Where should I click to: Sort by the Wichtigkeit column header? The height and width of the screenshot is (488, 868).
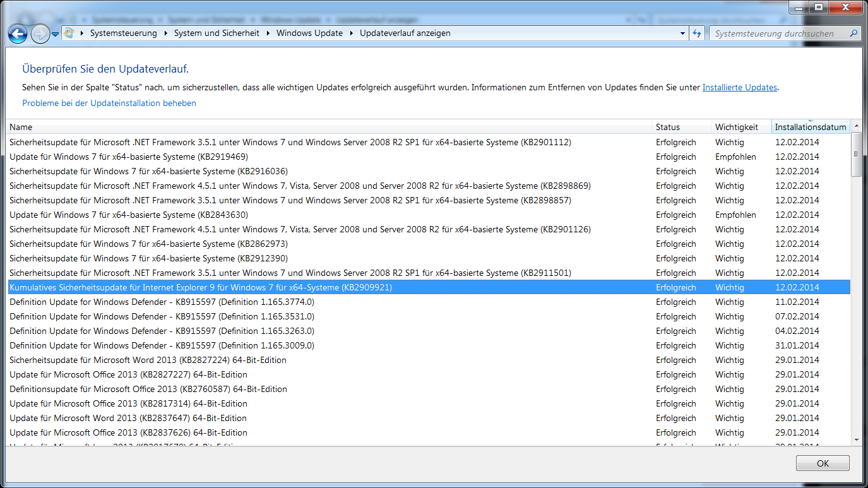pos(741,127)
